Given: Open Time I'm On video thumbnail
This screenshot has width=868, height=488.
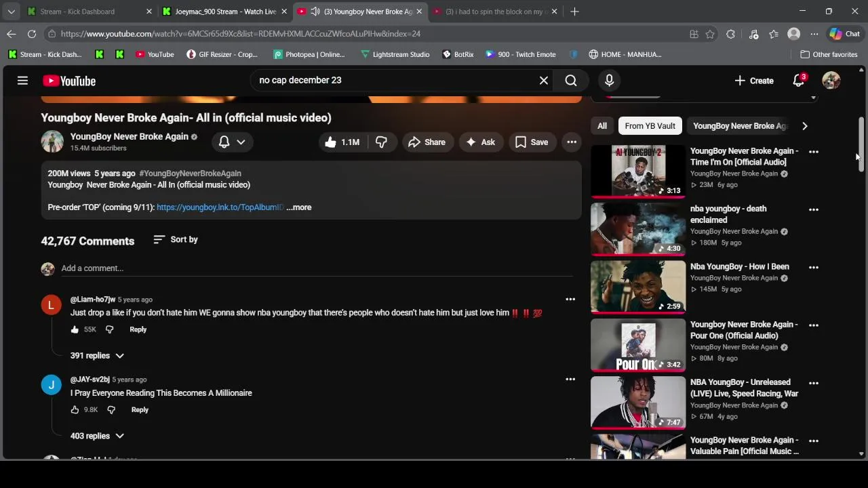Looking at the screenshot, I should click(638, 171).
